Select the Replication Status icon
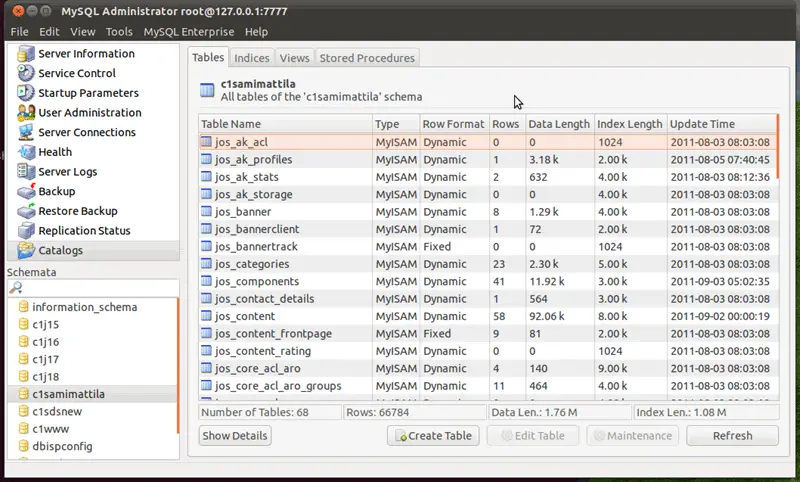This screenshot has width=800, height=482. [x=26, y=231]
